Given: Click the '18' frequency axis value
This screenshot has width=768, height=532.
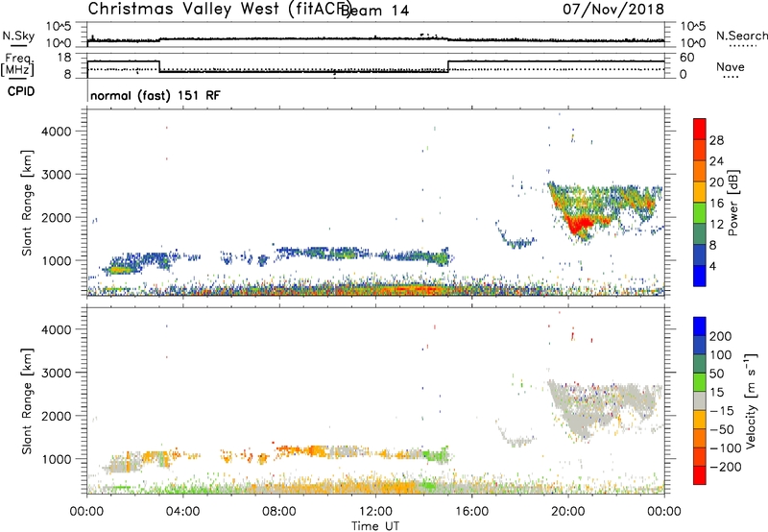Looking at the screenshot, I should click(x=64, y=58).
